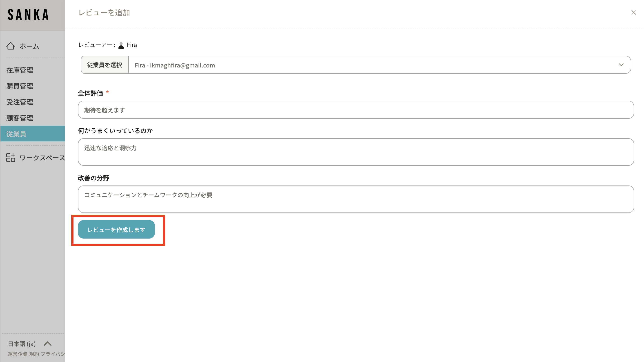The height and width of the screenshot is (362, 644).
Task: Open 在庫管理 in sidebar
Action: (x=20, y=70)
